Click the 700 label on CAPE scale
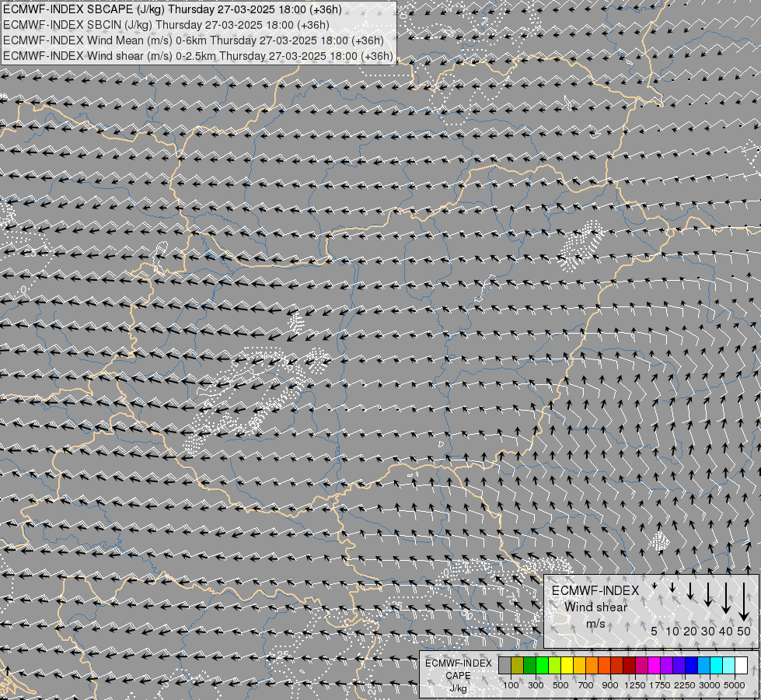Image resolution: width=761 pixels, height=700 pixels. click(x=586, y=685)
